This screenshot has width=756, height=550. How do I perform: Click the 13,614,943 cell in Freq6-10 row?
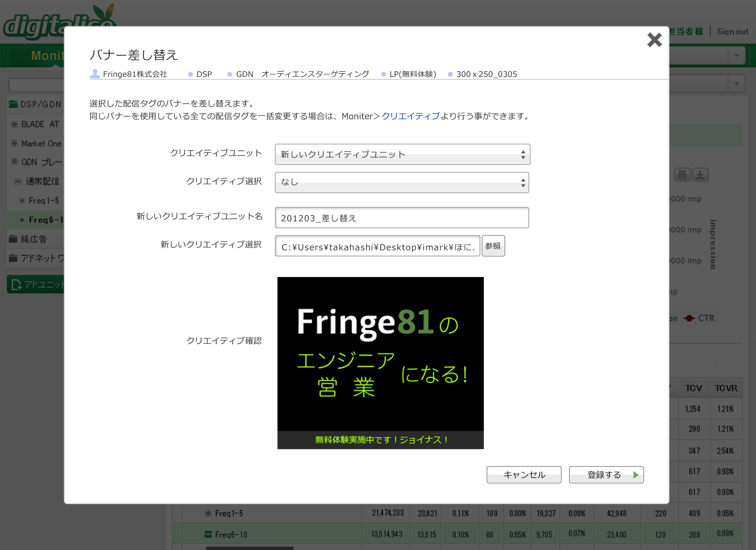click(x=387, y=534)
